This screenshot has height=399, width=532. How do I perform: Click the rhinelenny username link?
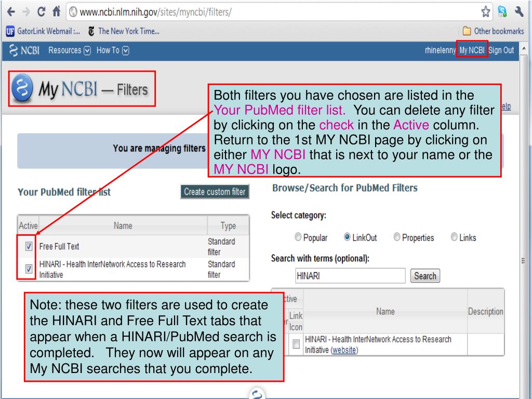click(x=440, y=50)
